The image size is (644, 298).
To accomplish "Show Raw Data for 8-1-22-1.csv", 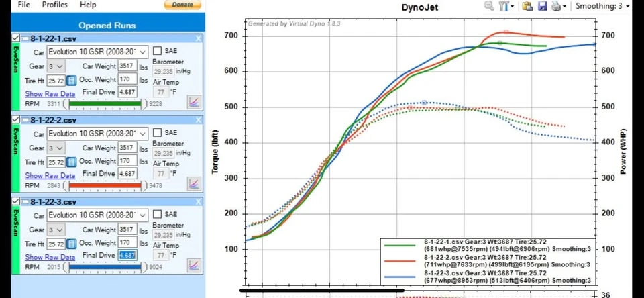I will click(50, 94).
